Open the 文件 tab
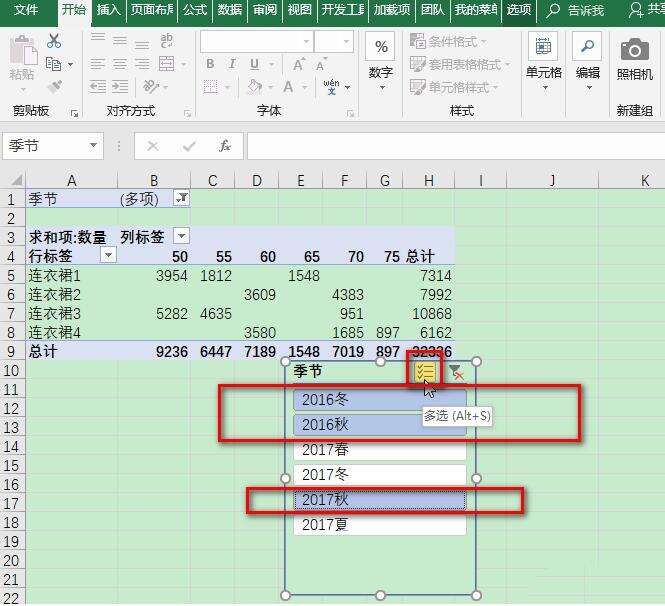This screenshot has width=665, height=606. (25, 10)
